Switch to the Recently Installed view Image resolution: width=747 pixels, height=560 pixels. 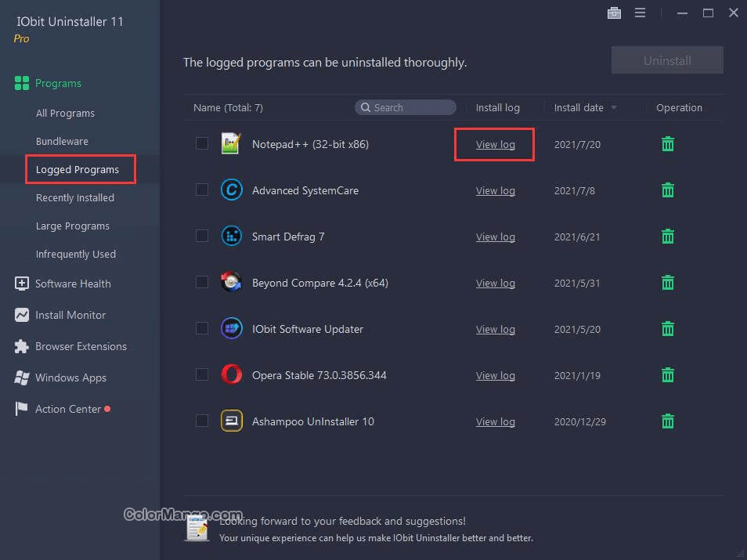pos(74,197)
